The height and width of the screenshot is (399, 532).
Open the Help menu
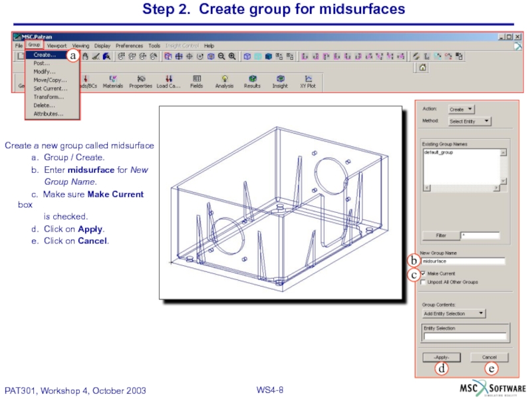(209, 45)
